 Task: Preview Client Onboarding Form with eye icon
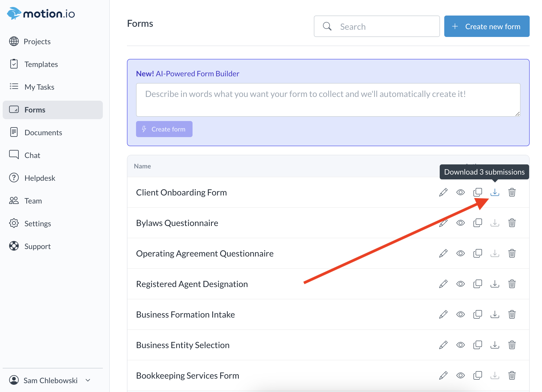[460, 192]
